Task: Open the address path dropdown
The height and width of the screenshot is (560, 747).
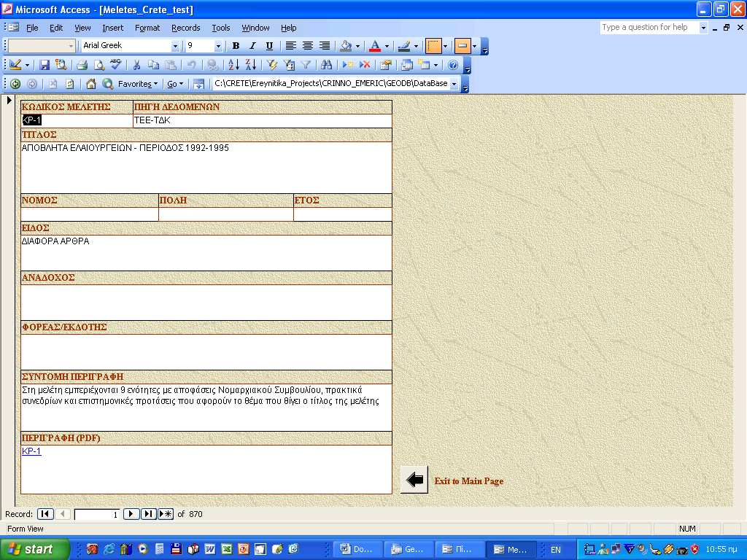Action: (x=454, y=84)
